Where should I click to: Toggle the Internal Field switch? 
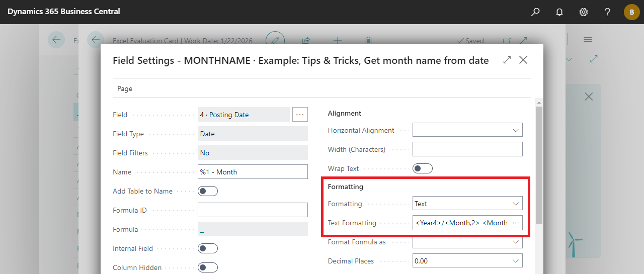click(208, 248)
